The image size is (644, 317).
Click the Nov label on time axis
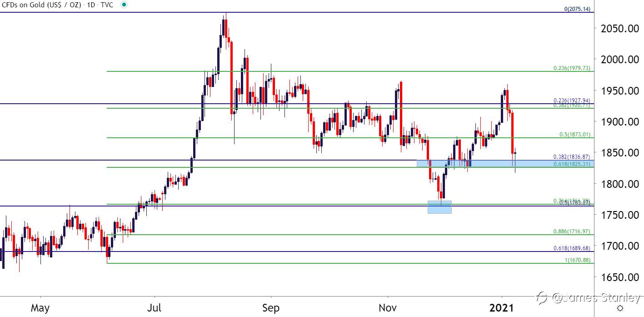tap(388, 308)
